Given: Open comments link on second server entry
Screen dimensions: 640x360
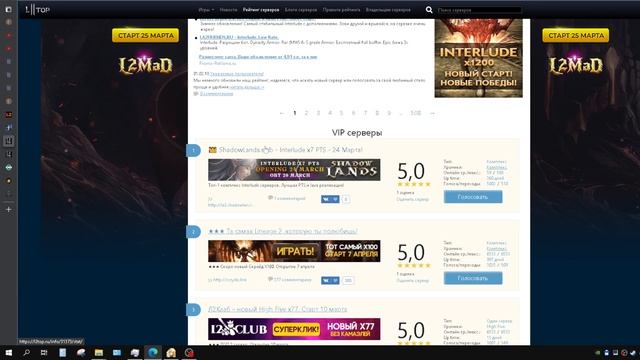Looking at the screenshot, I should pyautogui.click(x=290, y=280).
